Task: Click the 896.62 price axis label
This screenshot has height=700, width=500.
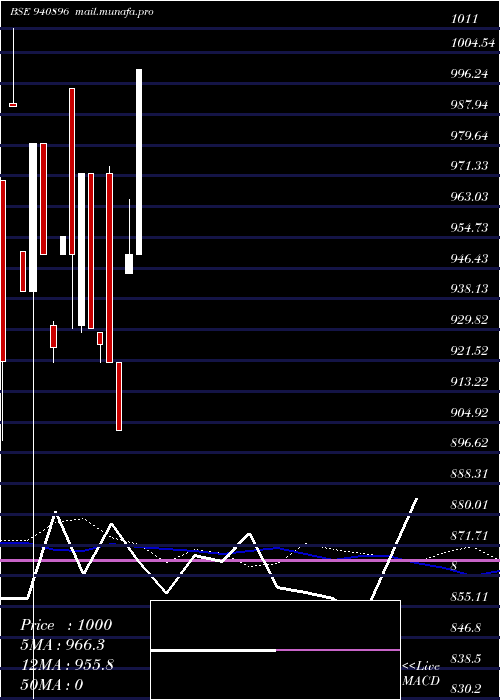Action: point(469,443)
